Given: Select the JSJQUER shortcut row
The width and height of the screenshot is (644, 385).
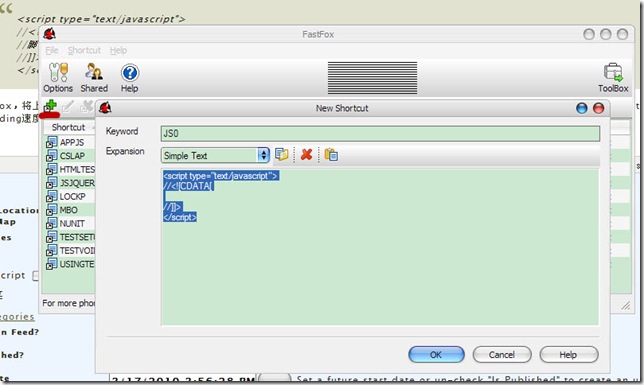Looking at the screenshot, I should (x=70, y=183).
